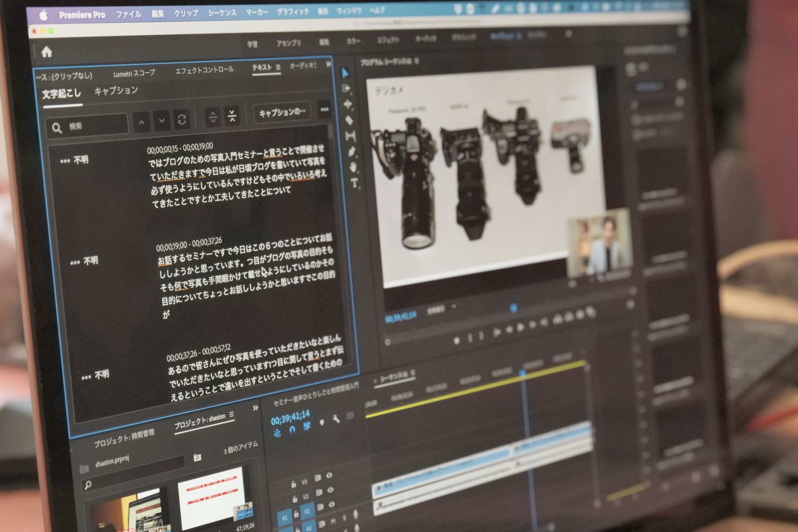
Task: Click the timeline caption track options icon
Action: tap(350, 415)
